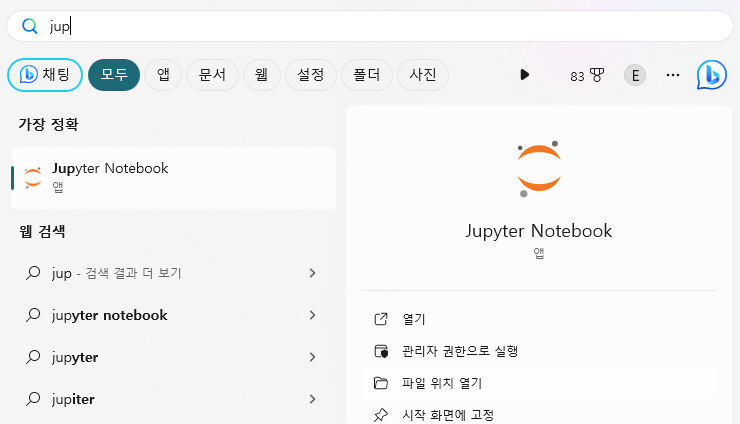This screenshot has width=740, height=424.
Task: Click the search box containing 'jup'
Action: click(380, 27)
